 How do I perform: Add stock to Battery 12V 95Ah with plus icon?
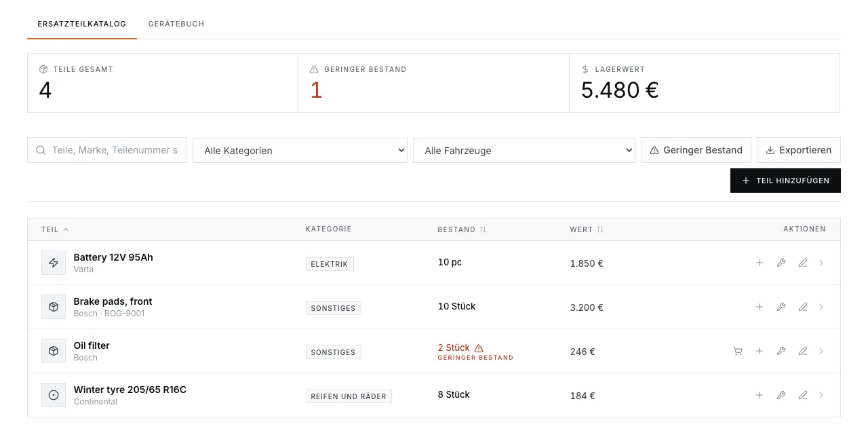coord(759,263)
